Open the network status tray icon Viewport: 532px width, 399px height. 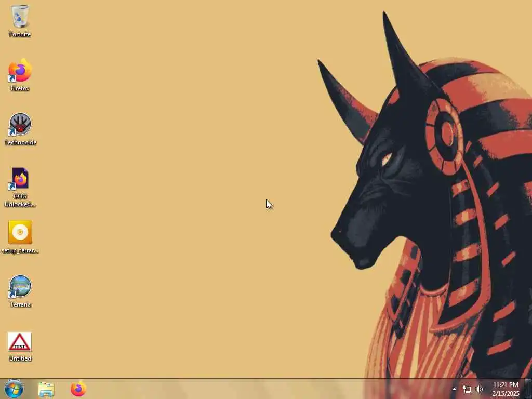[x=467, y=390]
